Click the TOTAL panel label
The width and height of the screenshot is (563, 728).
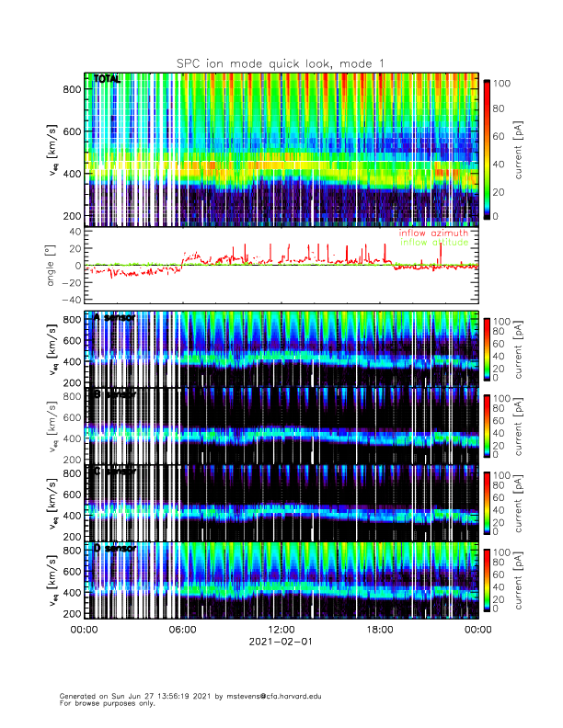coord(107,80)
